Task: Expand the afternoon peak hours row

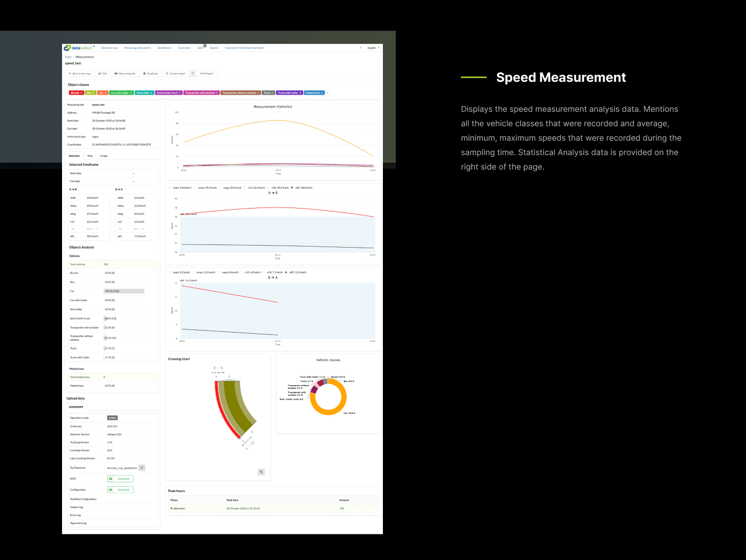Action: pos(172,508)
